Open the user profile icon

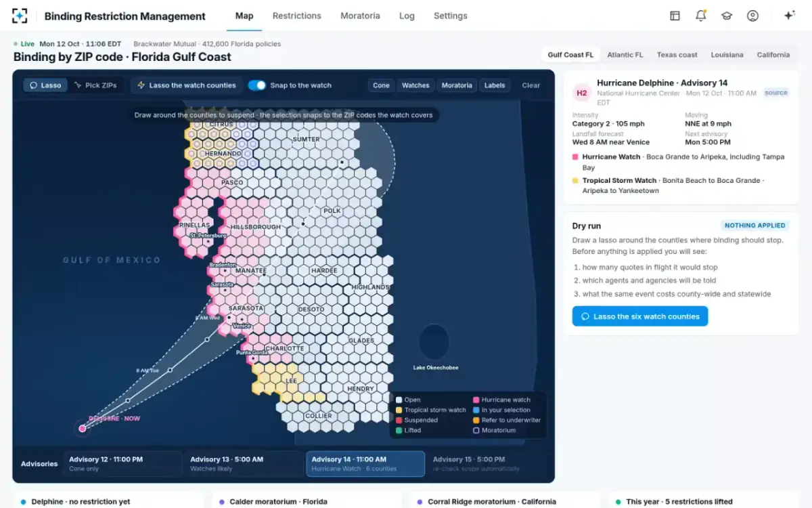pos(752,16)
